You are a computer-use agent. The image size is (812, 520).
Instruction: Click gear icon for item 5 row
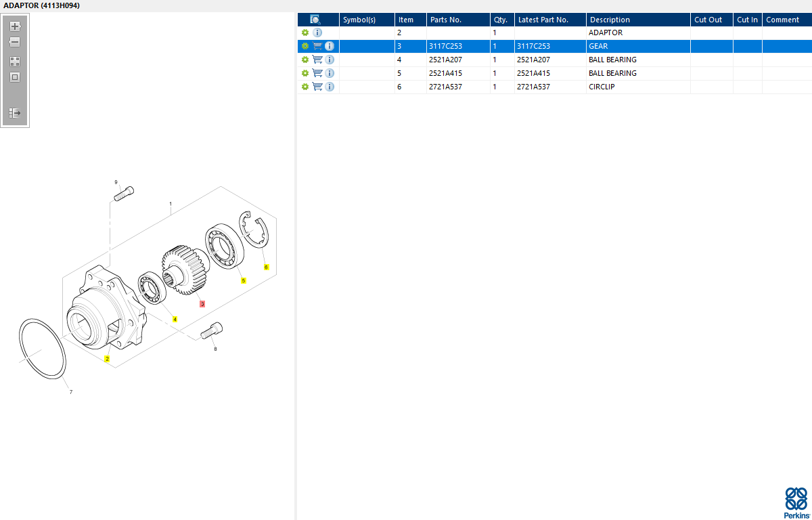click(305, 73)
